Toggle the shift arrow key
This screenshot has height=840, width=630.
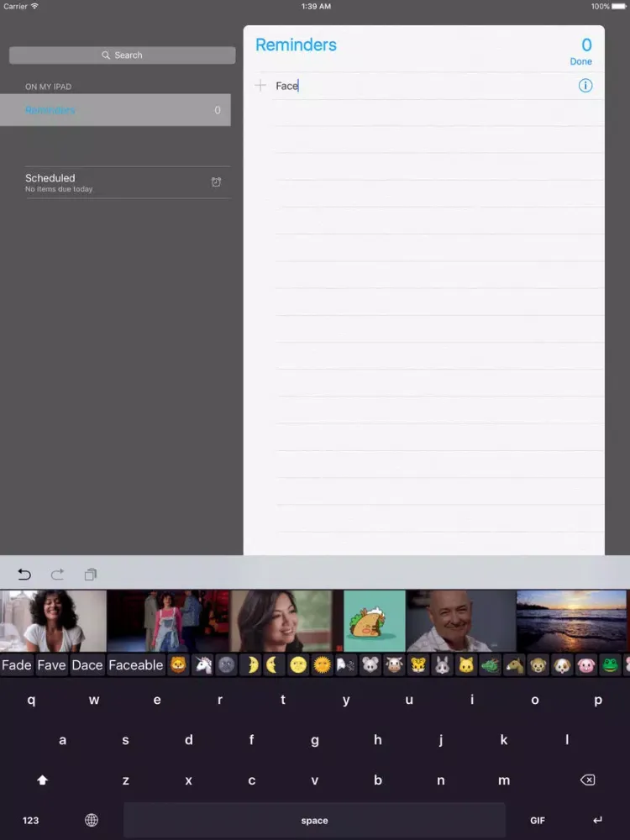pos(42,780)
